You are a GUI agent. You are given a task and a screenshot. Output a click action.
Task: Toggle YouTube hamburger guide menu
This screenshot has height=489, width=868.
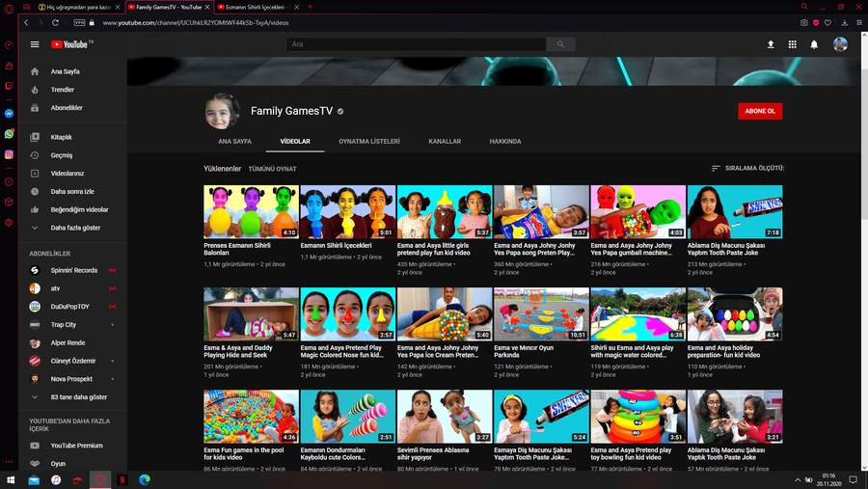pyautogui.click(x=35, y=44)
